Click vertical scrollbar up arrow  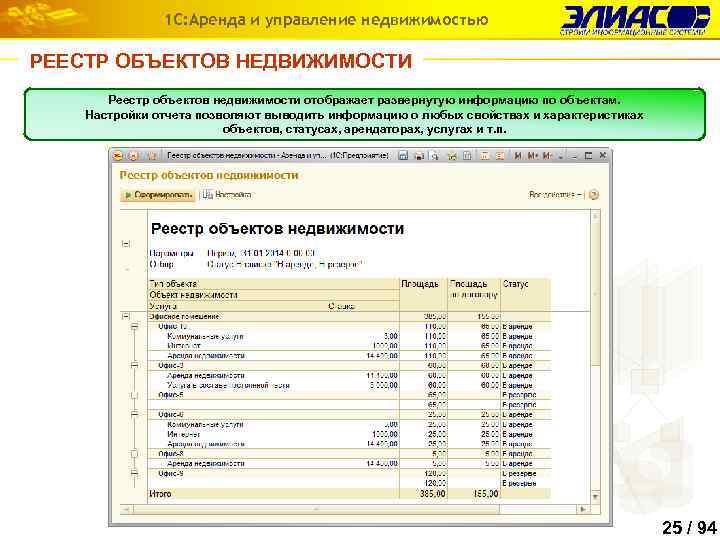click(x=596, y=215)
